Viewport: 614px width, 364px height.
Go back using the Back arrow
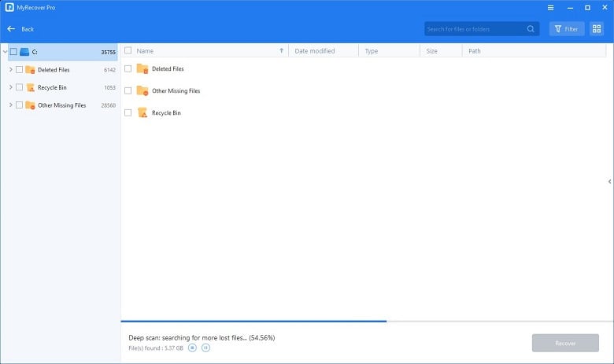(x=11, y=29)
